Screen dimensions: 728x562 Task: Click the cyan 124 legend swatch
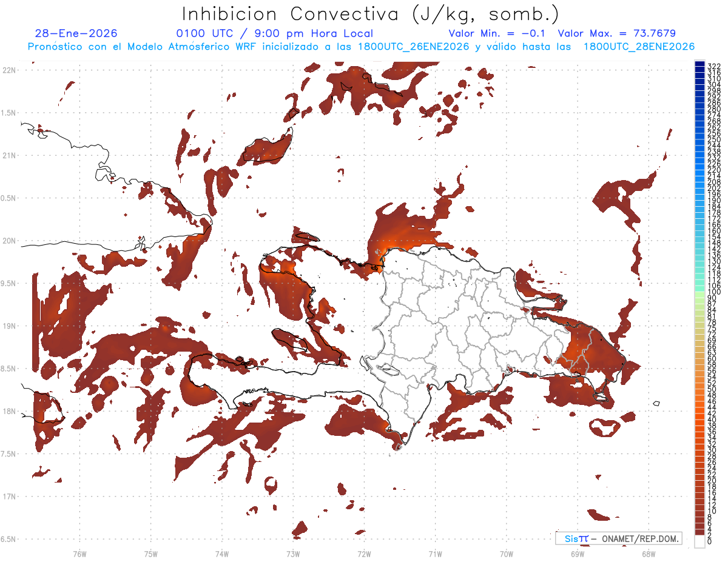(699, 264)
